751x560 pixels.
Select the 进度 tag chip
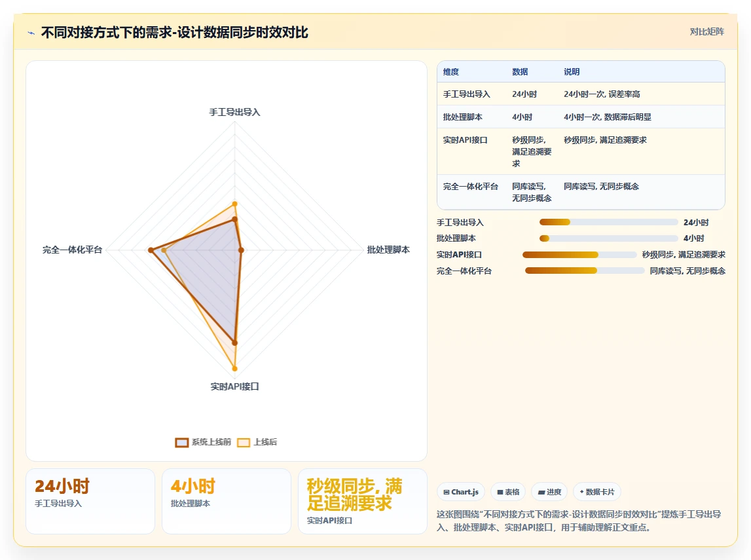pyautogui.click(x=549, y=492)
